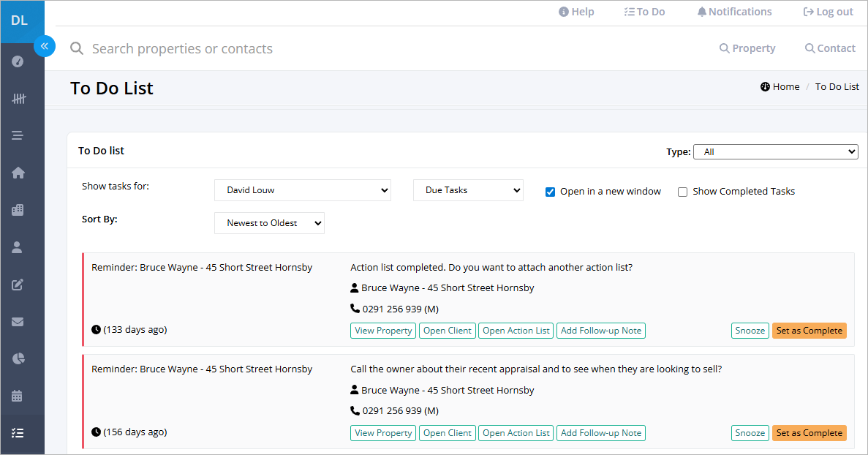Open the Due Tasks filter dropdown
This screenshot has width=868, height=455.
[468, 190]
